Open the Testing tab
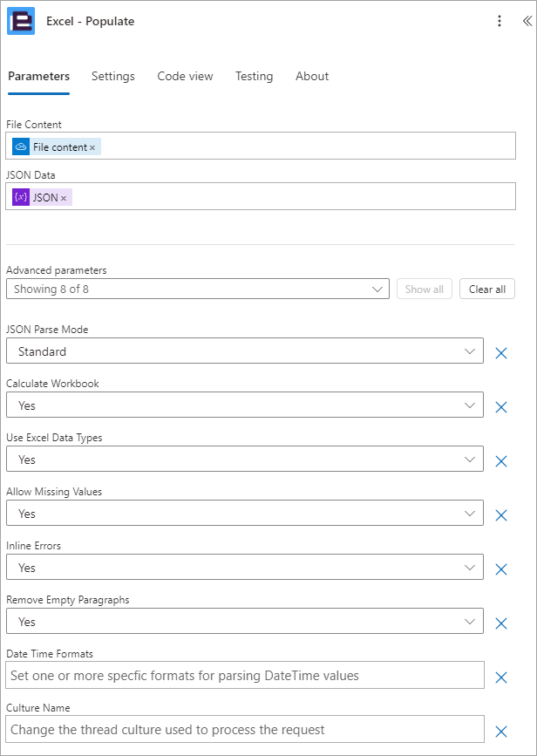The width and height of the screenshot is (537, 756). click(254, 76)
